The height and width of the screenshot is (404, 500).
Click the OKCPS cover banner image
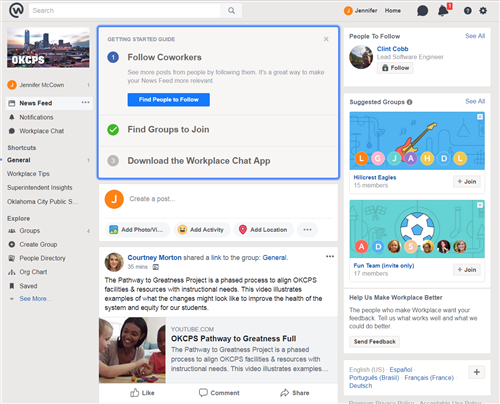(48, 48)
